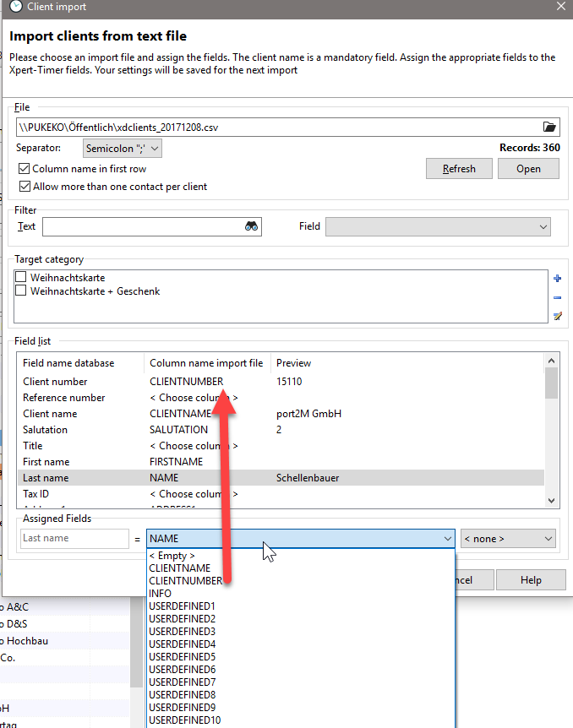Click the plus icon to add target category
The image size is (573, 728).
pos(557,279)
